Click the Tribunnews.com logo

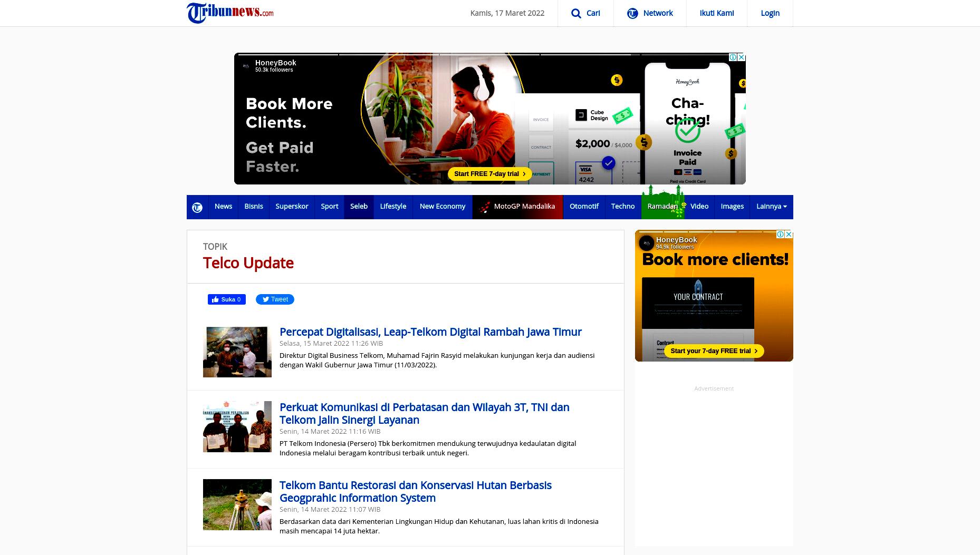click(230, 13)
